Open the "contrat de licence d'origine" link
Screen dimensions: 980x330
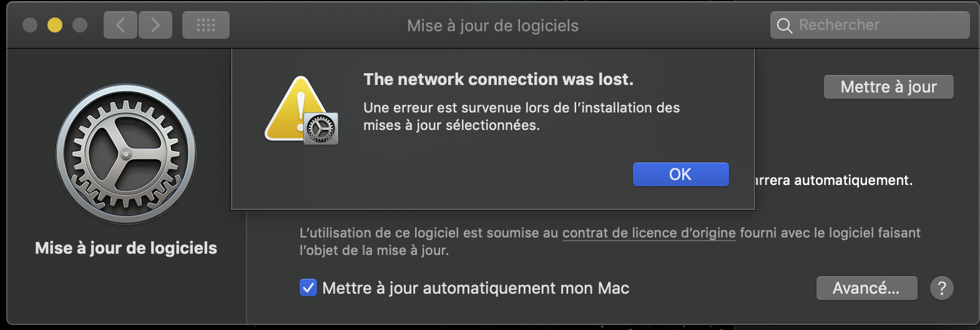pos(649,233)
